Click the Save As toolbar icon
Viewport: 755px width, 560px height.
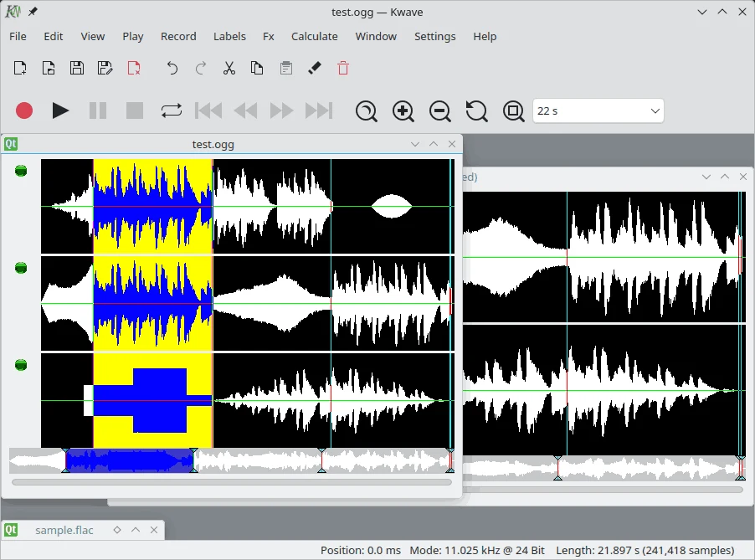[105, 68]
